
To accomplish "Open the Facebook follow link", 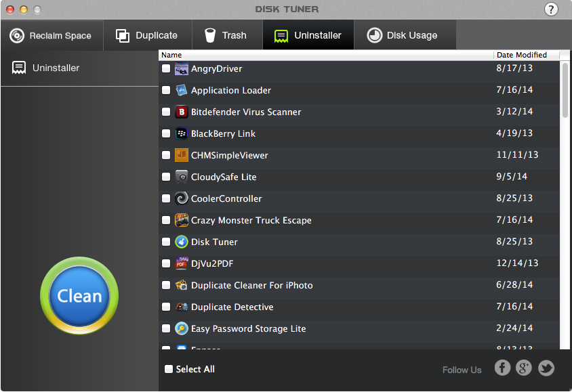I will 502,368.
